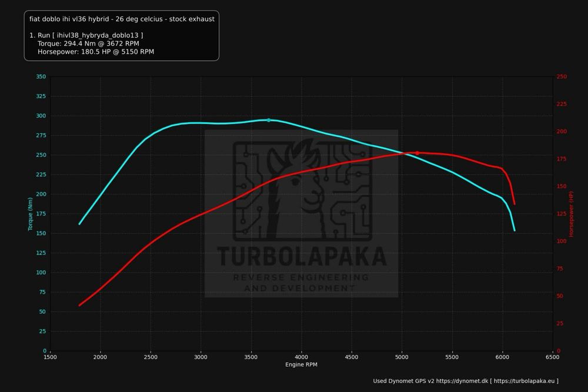Click the 5000 RPM axis tick label
Image resolution: width=588 pixels, height=392 pixels.
tap(402, 357)
